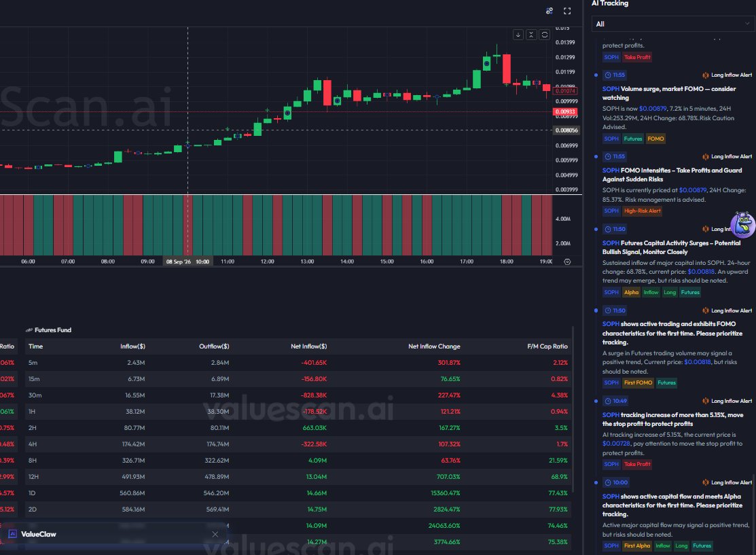Open the Volume surge, market FOMO alert
The image size is (756, 555).
(669, 93)
